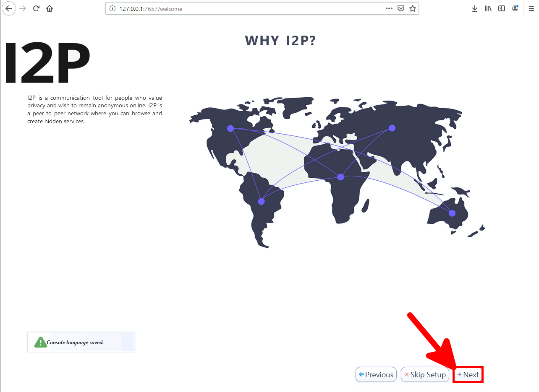The width and height of the screenshot is (539, 392).
Task: Go to Previous wizard step
Action: point(376,375)
